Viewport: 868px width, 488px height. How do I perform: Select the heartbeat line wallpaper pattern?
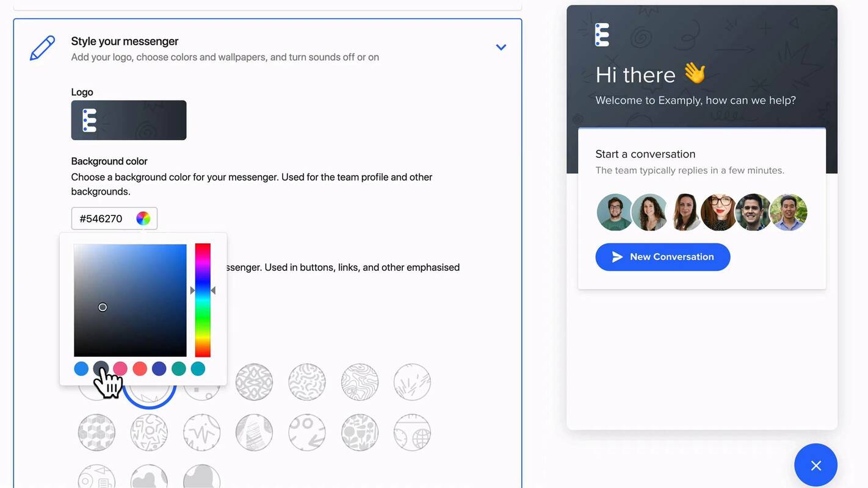click(201, 433)
